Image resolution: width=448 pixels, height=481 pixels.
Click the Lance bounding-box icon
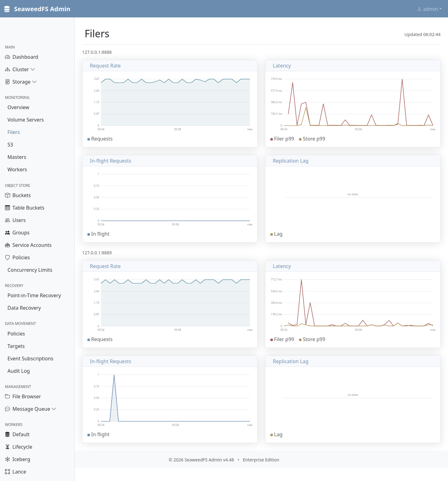[7, 472]
